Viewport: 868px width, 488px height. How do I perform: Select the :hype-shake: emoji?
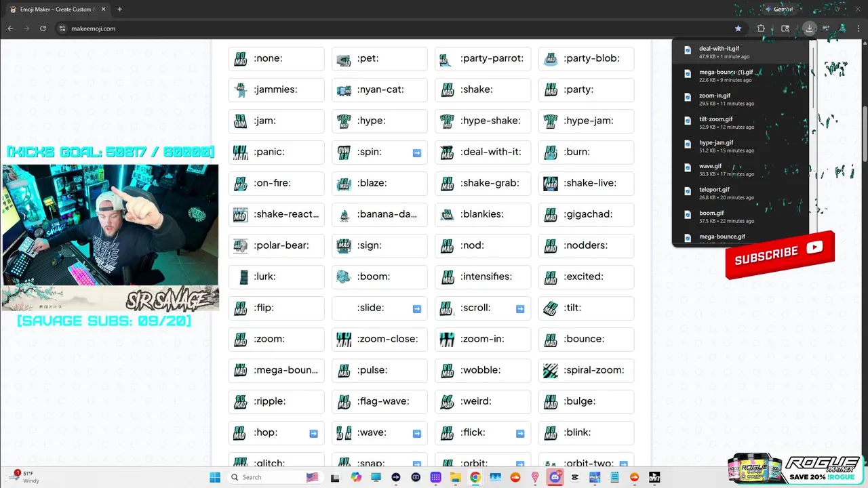(483, 121)
